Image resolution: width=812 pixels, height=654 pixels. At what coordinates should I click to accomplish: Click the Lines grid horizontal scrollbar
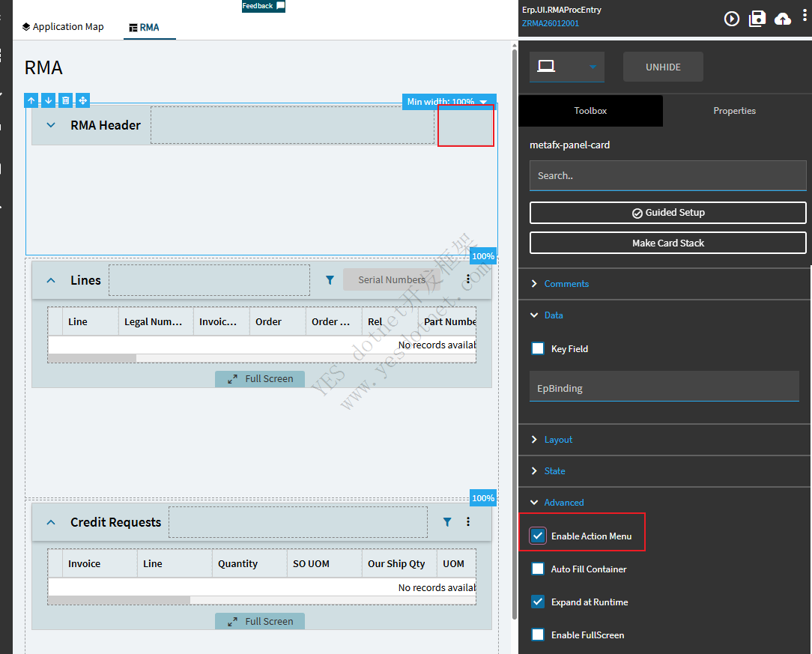[92, 359]
